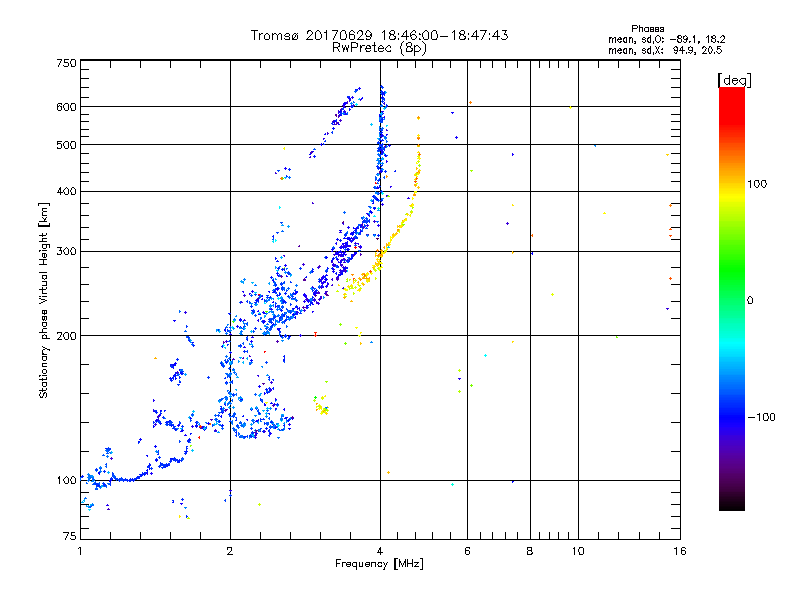This screenshot has height=600, width=800.
Task: Click the y-axis tick label '200'
Action: tap(67, 336)
